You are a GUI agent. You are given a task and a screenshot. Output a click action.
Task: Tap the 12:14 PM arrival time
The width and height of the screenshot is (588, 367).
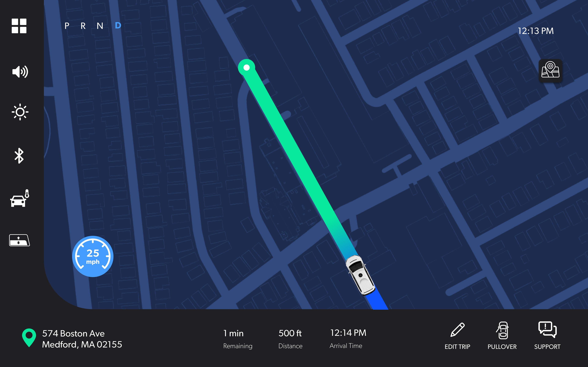pos(348,333)
